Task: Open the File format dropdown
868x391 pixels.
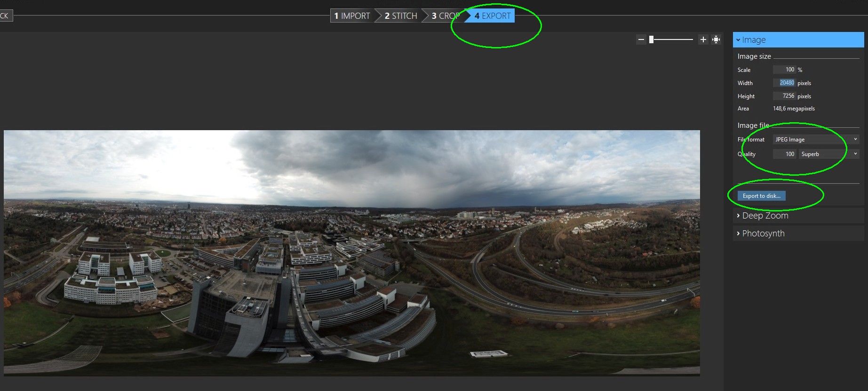Action: point(816,140)
